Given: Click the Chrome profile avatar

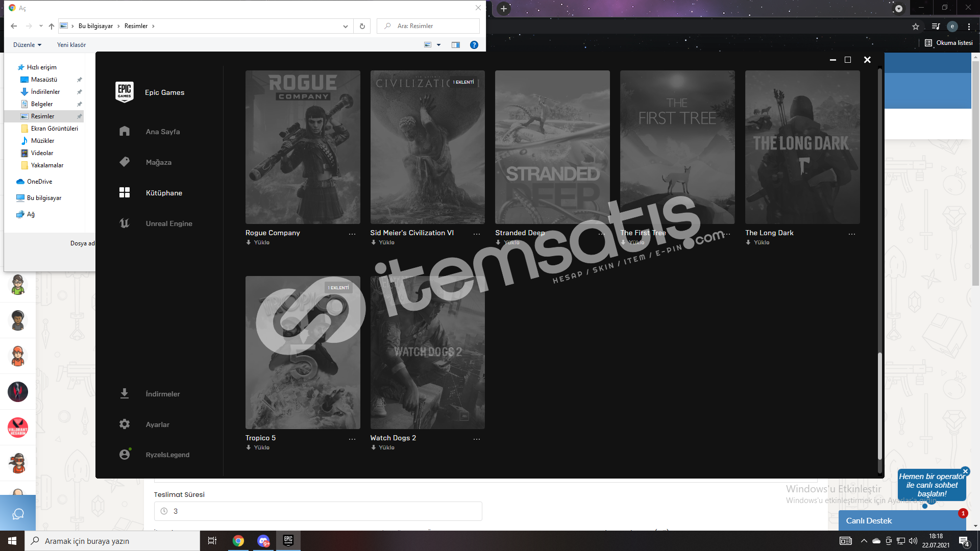Looking at the screenshot, I should coord(952,27).
